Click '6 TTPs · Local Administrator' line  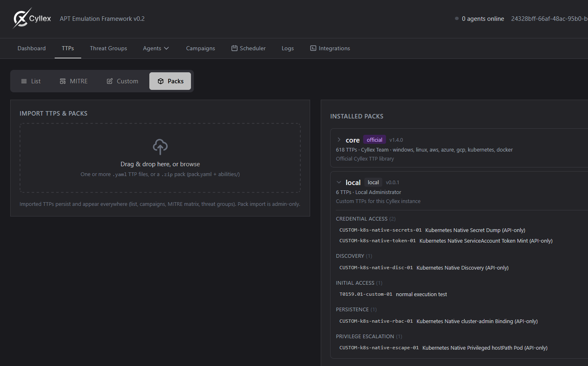click(x=368, y=192)
